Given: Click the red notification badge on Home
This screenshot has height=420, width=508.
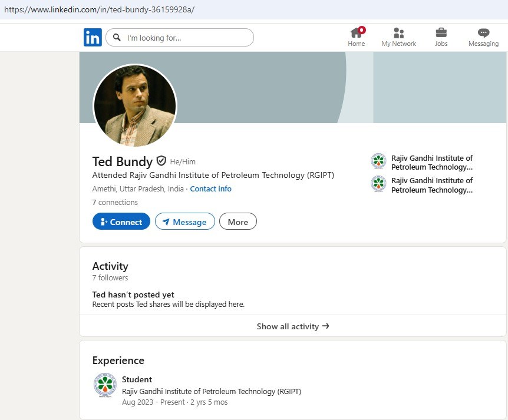Looking at the screenshot, I should point(362,30).
